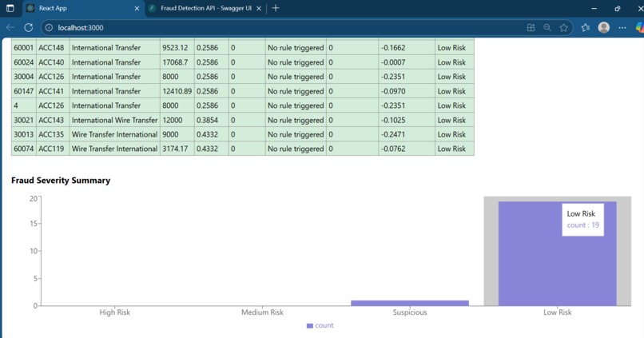View site information icon

tap(49, 27)
